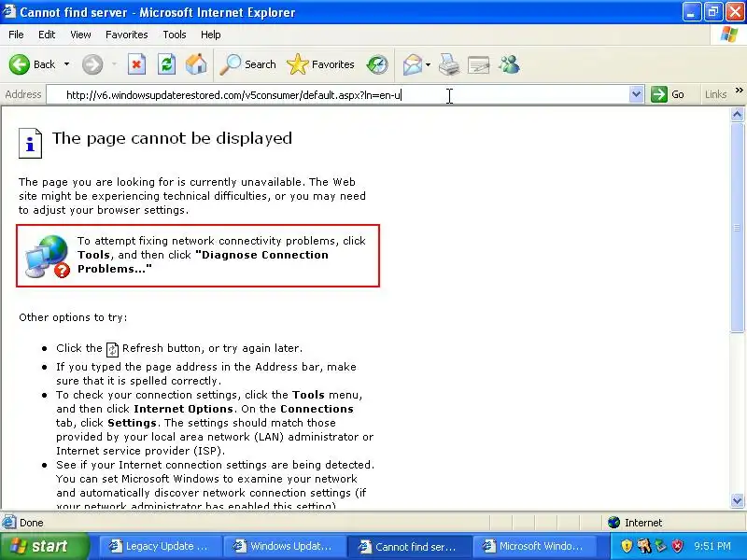Open the Favorites star button
The image size is (747, 560).
pyautogui.click(x=320, y=64)
